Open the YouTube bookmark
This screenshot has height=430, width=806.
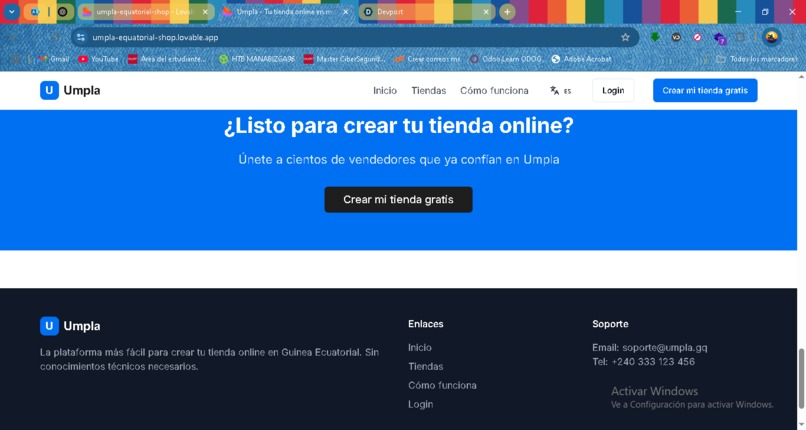tap(98, 59)
